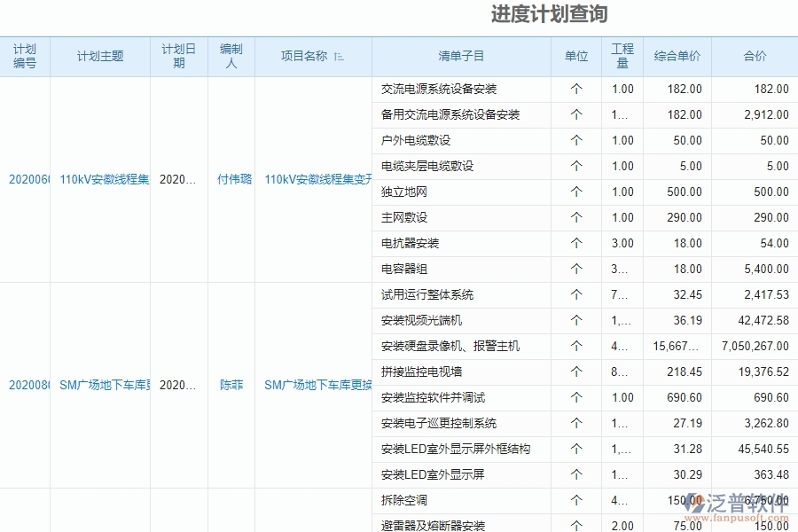Sort the table by 计划编号 column
The image size is (798, 532).
pyautogui.click(x=26, y=55)
